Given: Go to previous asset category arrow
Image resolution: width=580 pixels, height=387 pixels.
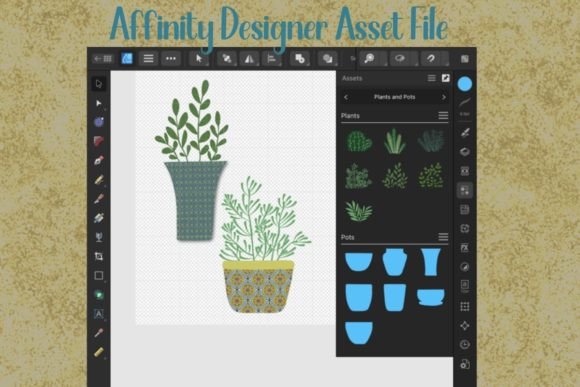Looking at the screenshot, I should [x=346, y=97].
